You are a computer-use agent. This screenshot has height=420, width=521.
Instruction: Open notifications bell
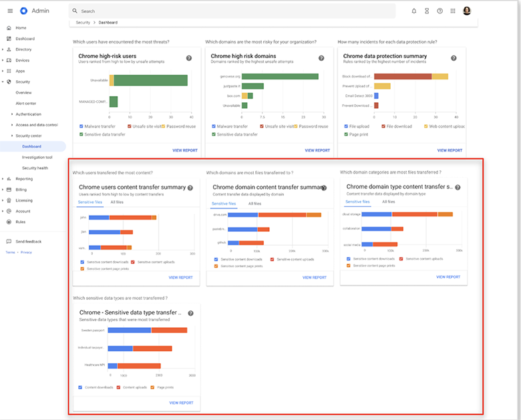coord(414,11)
